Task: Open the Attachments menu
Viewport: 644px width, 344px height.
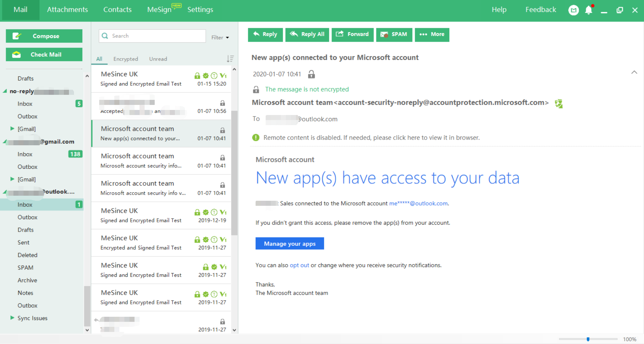Action: pos(67,10)
